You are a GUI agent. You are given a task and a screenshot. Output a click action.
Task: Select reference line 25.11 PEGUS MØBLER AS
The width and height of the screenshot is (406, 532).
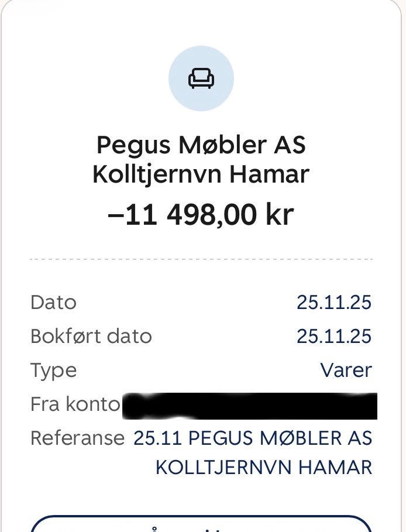pos(253,438)
